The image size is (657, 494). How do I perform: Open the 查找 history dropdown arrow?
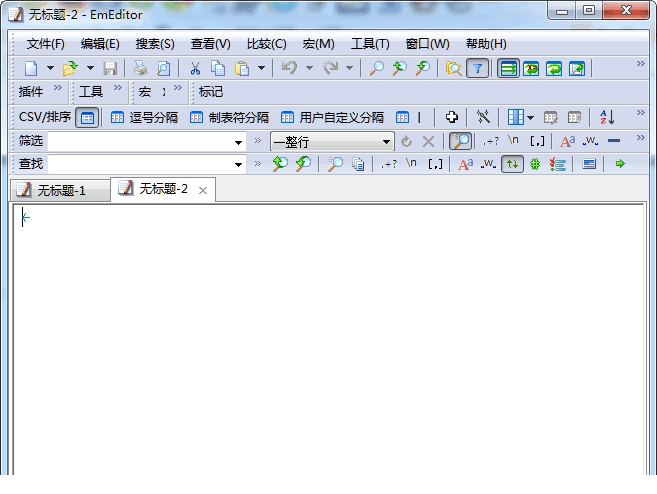238,164
